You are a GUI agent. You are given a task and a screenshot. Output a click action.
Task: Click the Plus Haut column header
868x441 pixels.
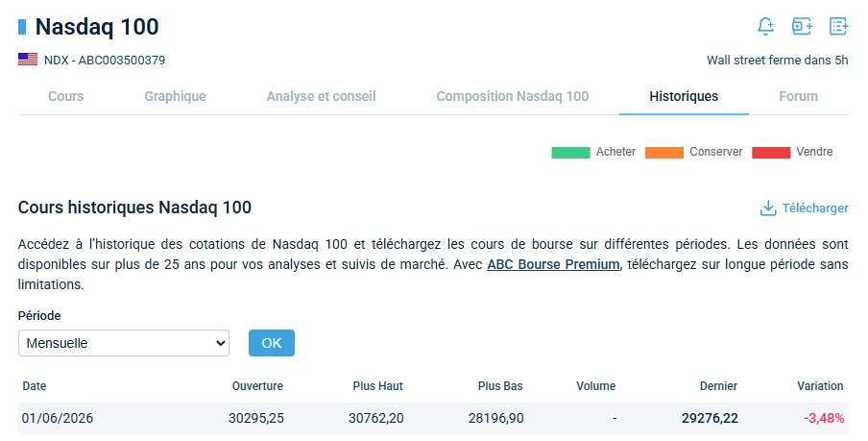378,386
